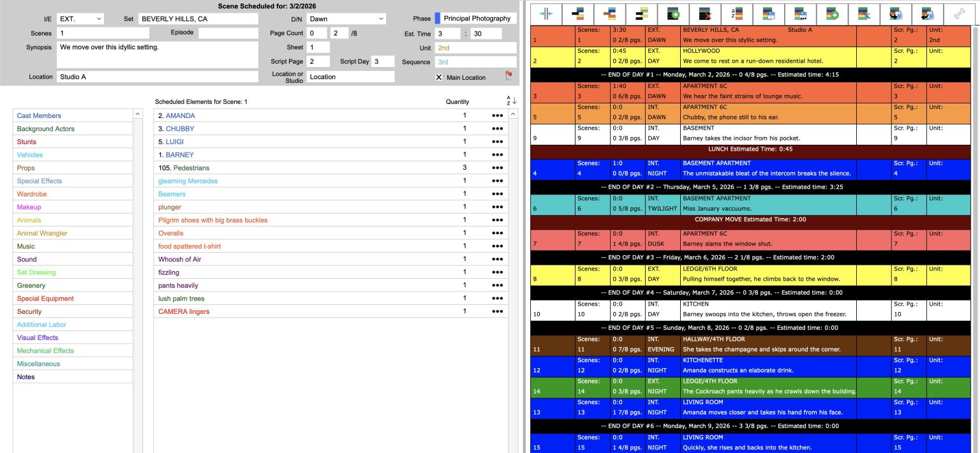Select scene 10 KITCHEN strip
980x453 pixels.
tap(750, 309)
